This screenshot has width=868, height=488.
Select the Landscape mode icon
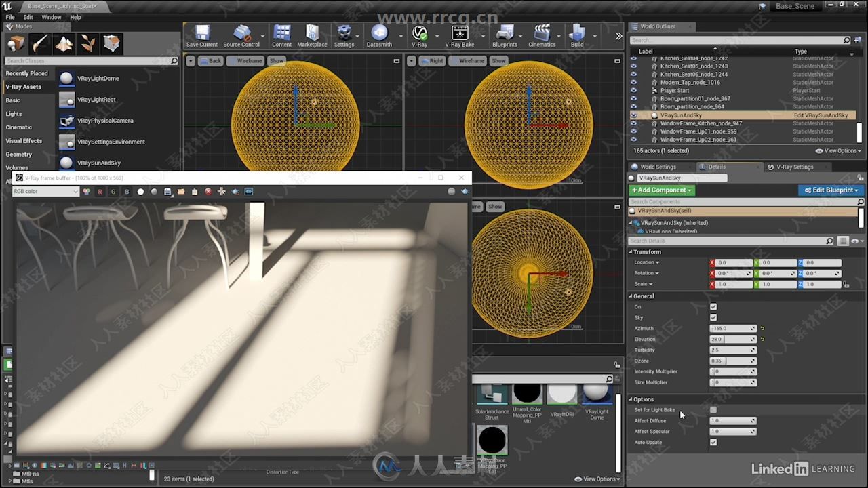(x=64, y=43)
